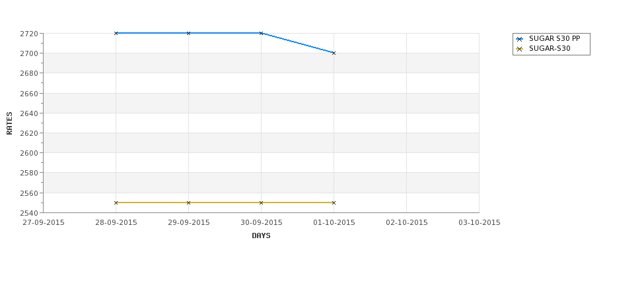
Task: Select SUGAR S30 PP legend label
Action: [x=554, y=38]
